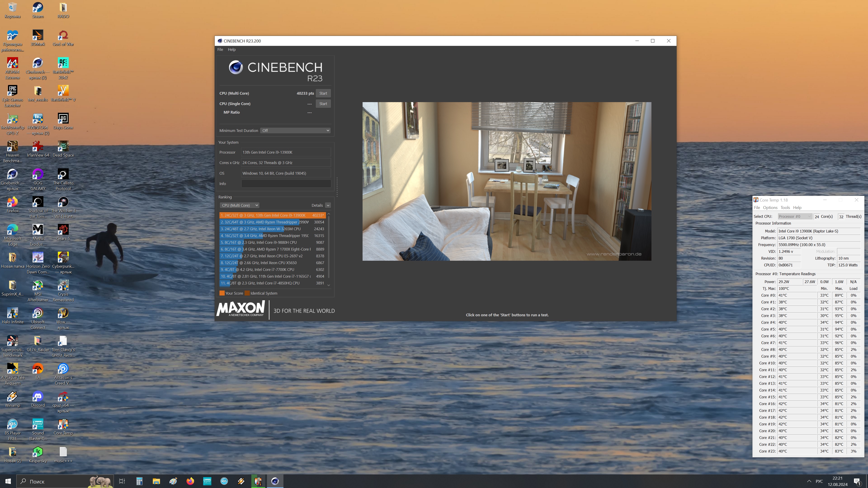Expand the CPU (Multi Core) ranking dropdown
This screenshot has width=868, height=488.
click(240, 205)
